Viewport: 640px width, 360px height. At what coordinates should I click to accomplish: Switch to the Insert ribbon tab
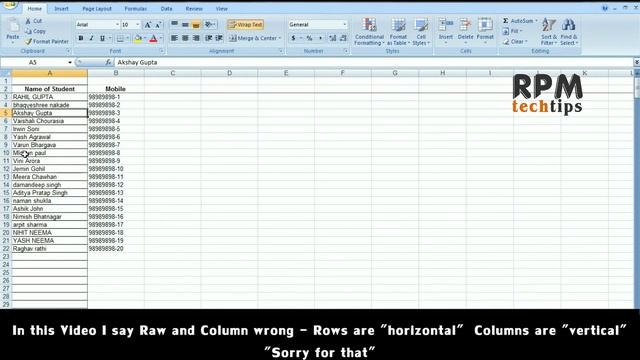tap(62, 9)
